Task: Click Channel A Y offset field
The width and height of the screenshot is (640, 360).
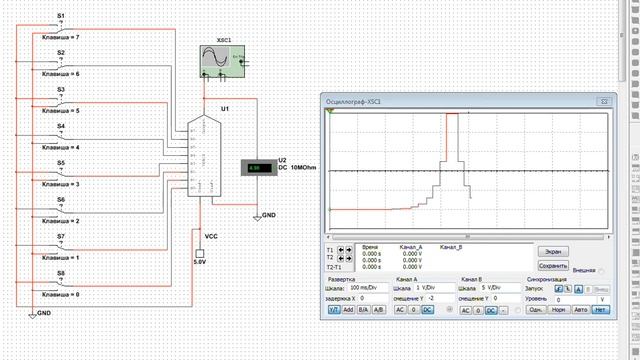Action: (441, 298)
